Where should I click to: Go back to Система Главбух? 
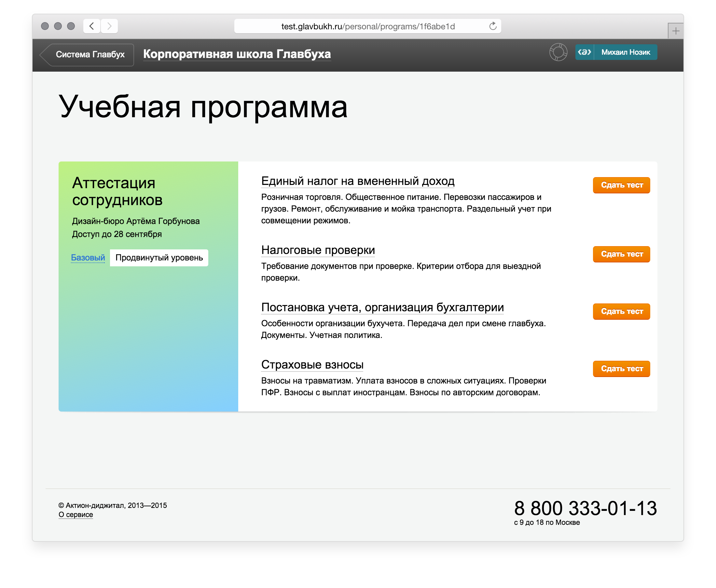90,54
